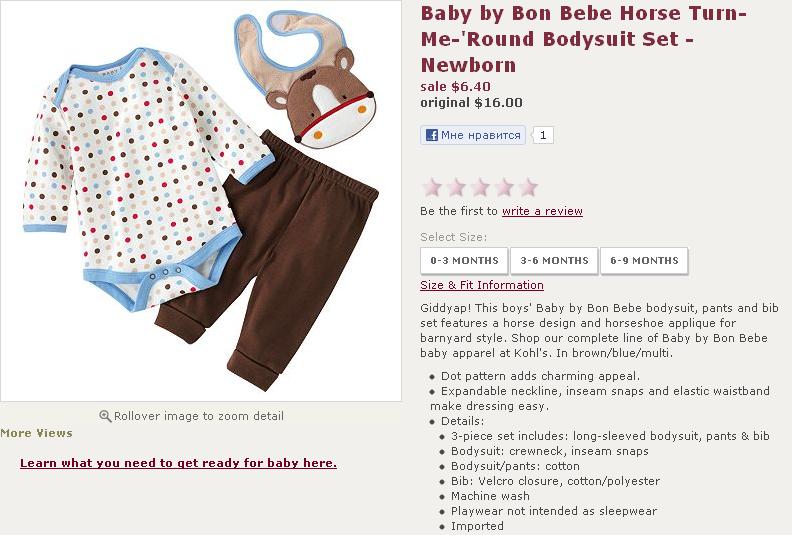Select the fifth rating star
This screenshot has height=535, width=792.
[x=528, y=187]
